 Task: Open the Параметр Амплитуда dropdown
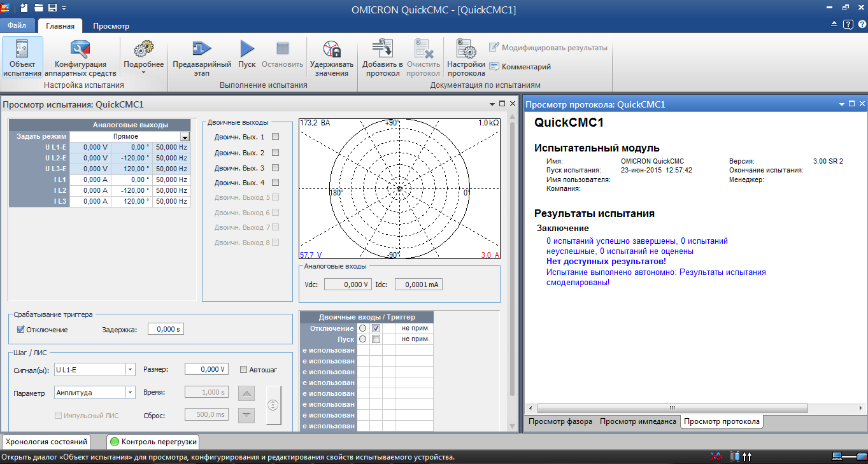pyautogui.click(x=130, y=393)
